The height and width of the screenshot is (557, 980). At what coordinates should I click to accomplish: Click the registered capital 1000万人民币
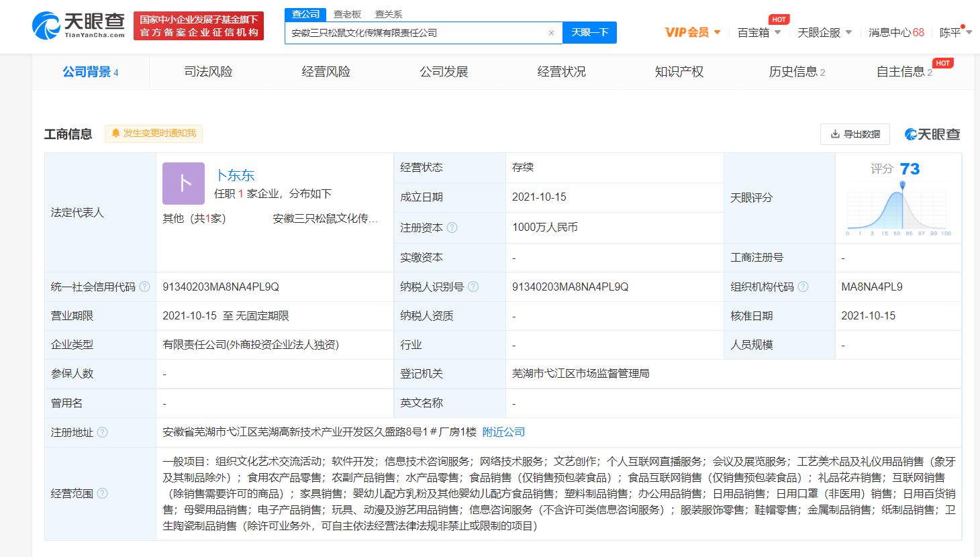point(545,227)
